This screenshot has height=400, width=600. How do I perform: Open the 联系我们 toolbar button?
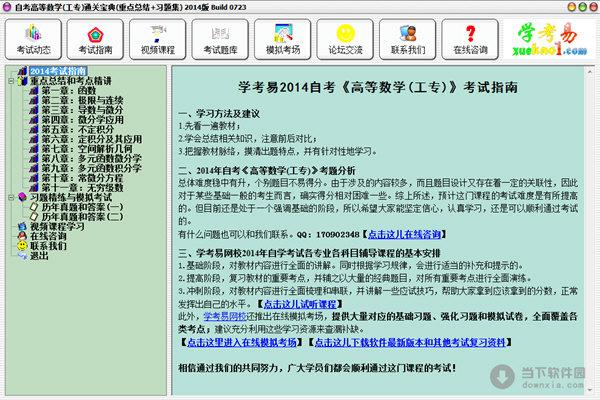pyautogui.click(x=408, y=39)
